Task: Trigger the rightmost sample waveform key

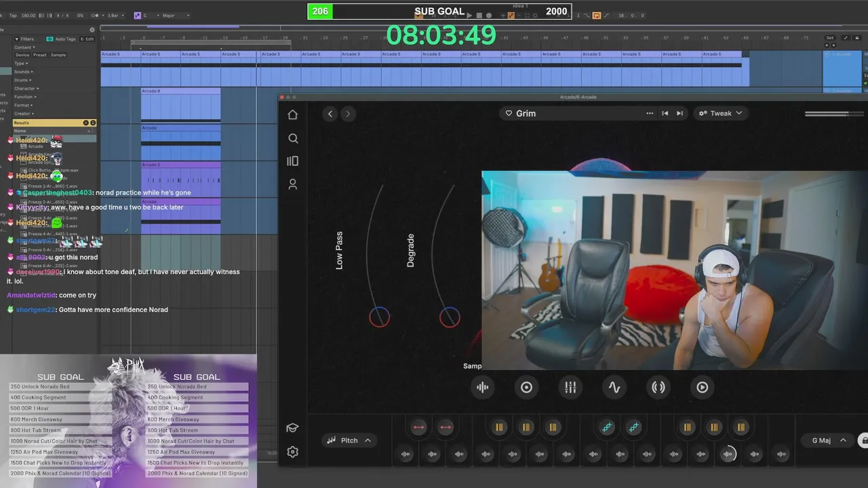Action: coord(781,454)
